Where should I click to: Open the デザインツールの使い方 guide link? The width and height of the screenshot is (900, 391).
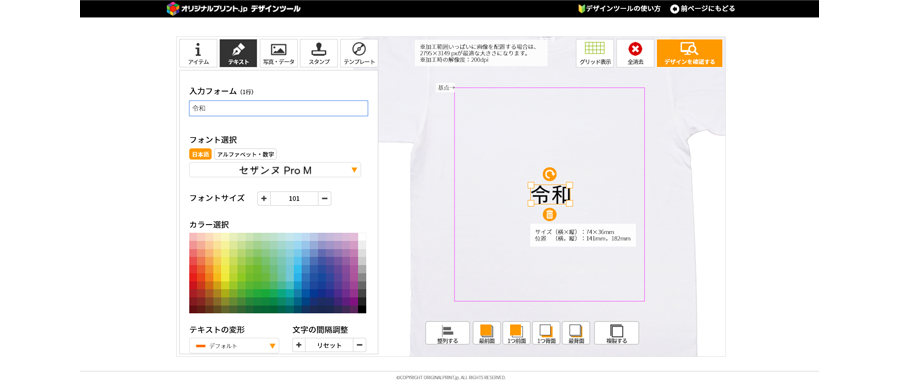point(619,9)
